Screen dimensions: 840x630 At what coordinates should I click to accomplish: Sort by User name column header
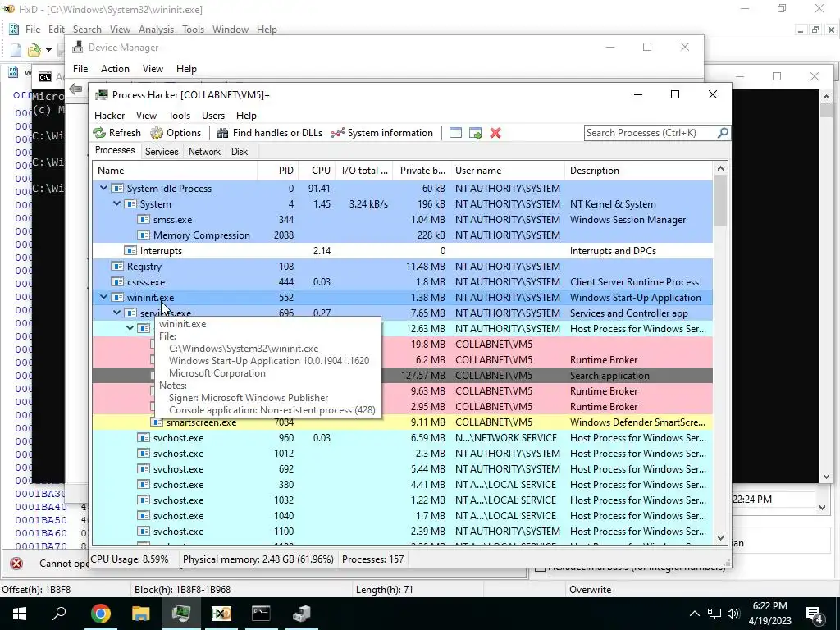pyautogui.click(x=507, y=171)
